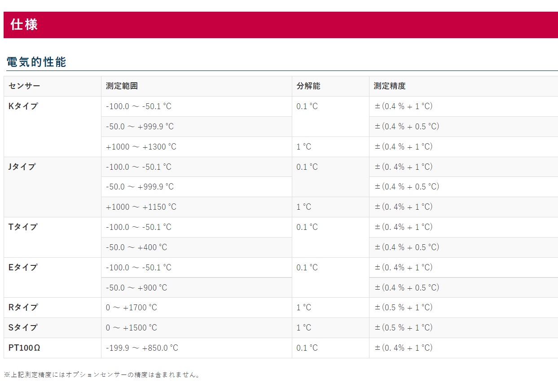Click the footnote about オプションセンサー accuracy

point(102,374)
